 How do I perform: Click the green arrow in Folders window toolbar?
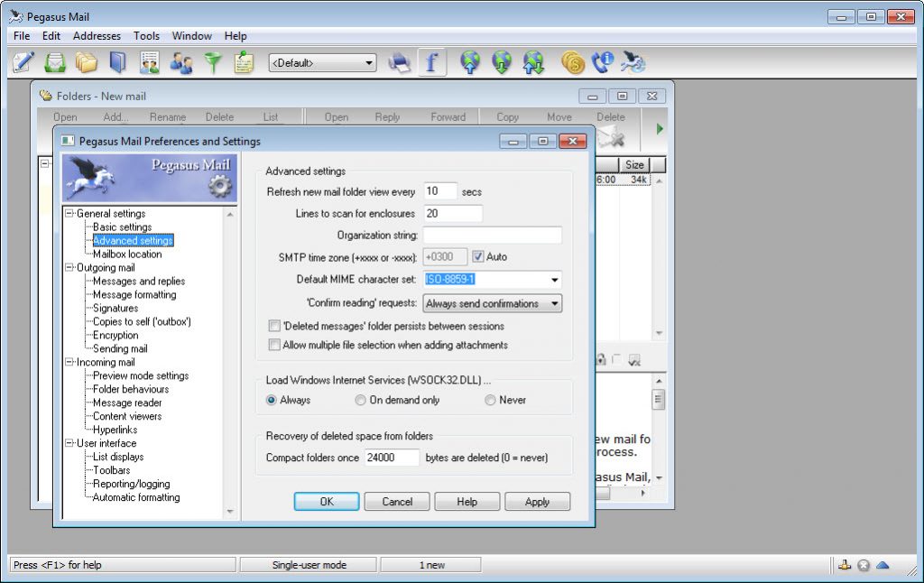[660, 128]
